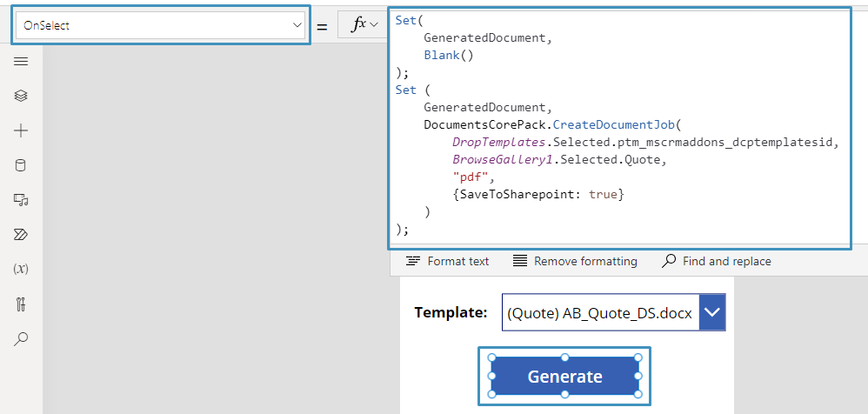The image size is (868, 414).
Task: Open the hamburger menu in the sidebar
Action: pyautogui.click(x=21, y=62)
